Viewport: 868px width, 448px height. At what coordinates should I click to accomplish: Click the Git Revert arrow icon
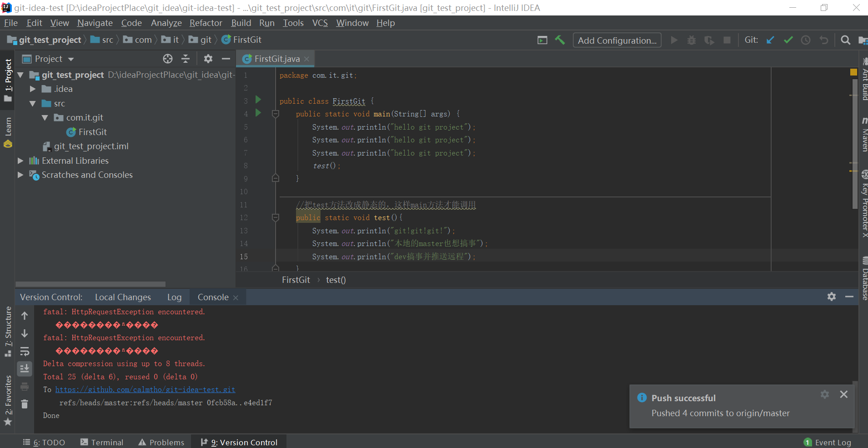(823, 40)
